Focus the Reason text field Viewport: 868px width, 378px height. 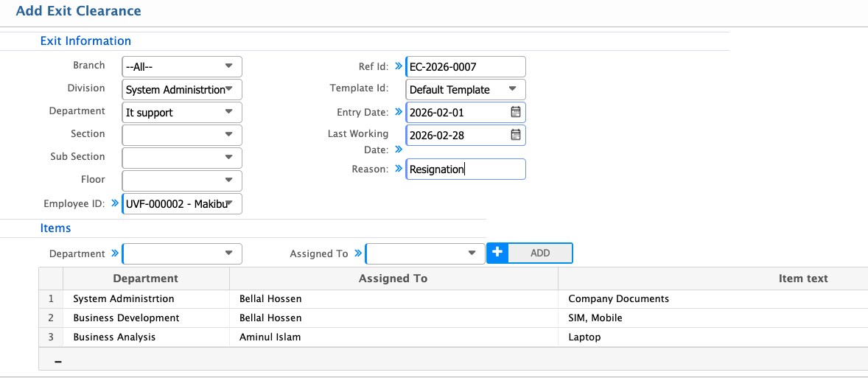(x=464, y=169)
